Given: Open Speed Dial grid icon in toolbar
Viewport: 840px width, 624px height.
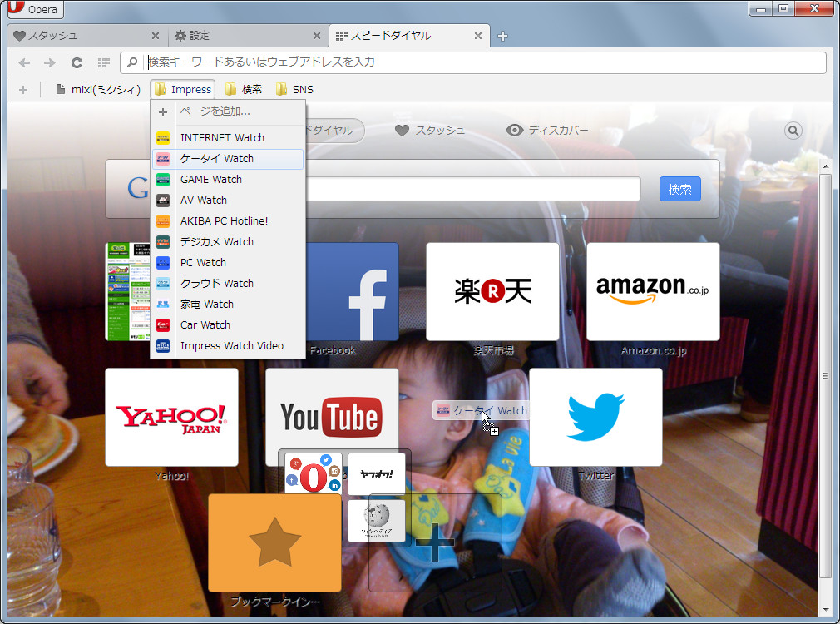Looking at the screenshot, I should coord(103,62).
